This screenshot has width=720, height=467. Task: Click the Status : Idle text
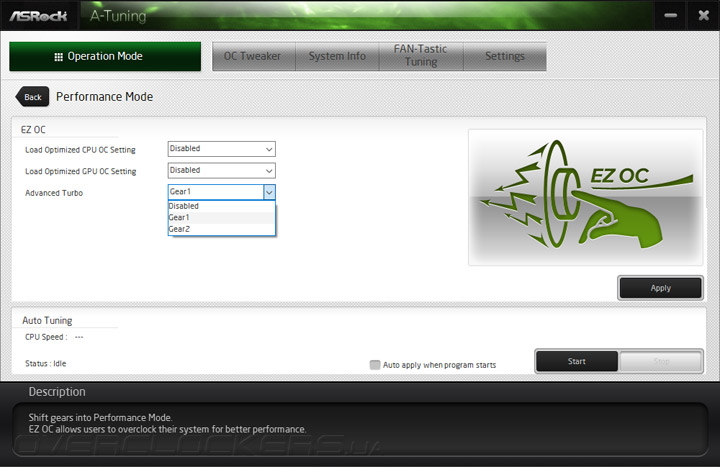tap(45, 363)
